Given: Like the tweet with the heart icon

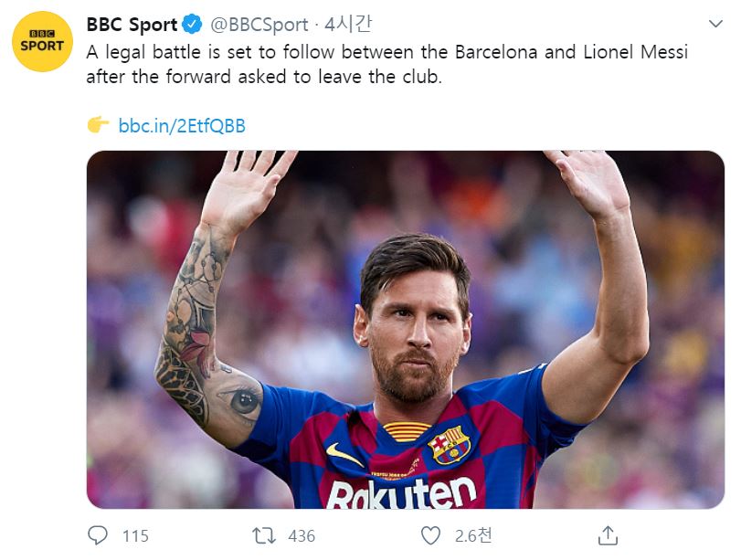Looking at the screenshot, I should click(x=430, y=535).
